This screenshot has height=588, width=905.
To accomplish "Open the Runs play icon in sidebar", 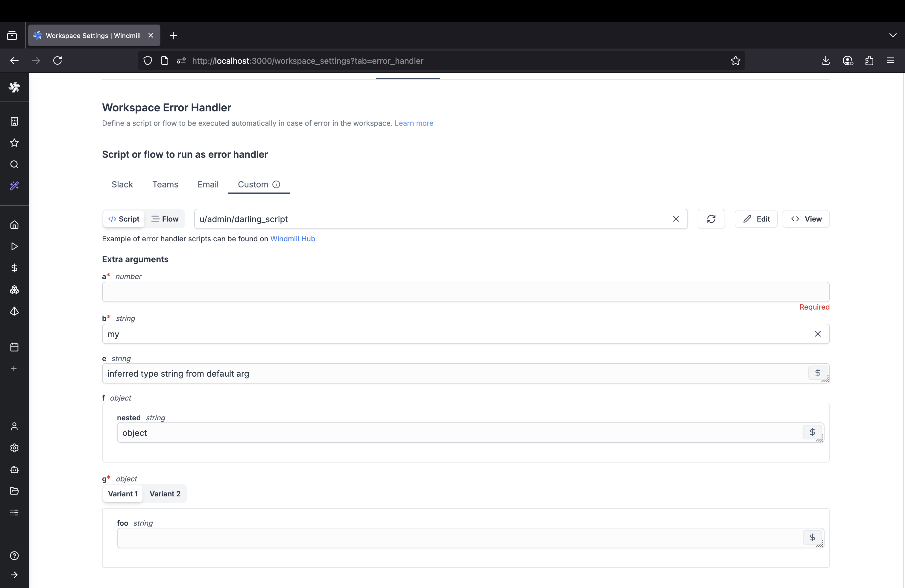I will [14, 246].
